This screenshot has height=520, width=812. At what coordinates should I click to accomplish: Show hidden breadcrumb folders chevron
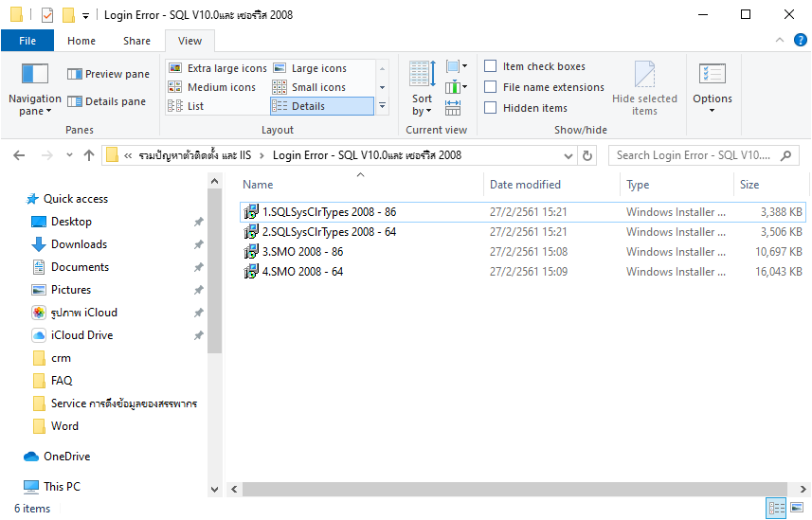(128, 156)
